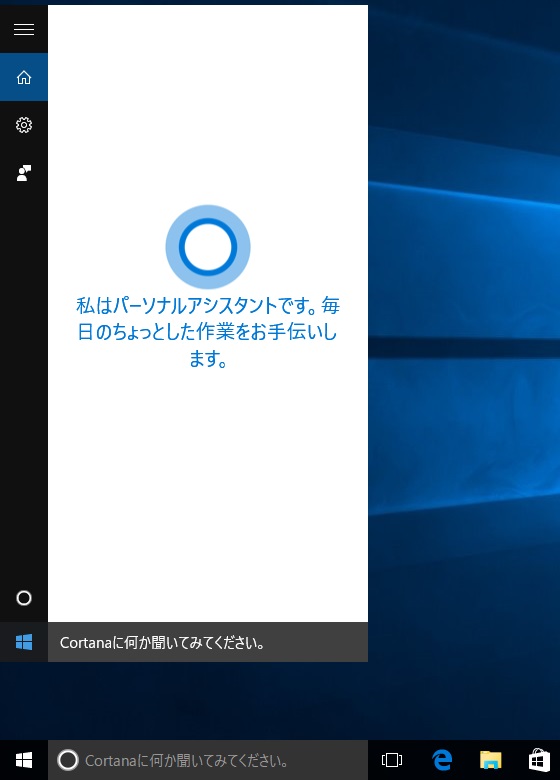Expand the Cortana hamburger menu
Viewport: 560px width, 780px height.
(24, 29)
